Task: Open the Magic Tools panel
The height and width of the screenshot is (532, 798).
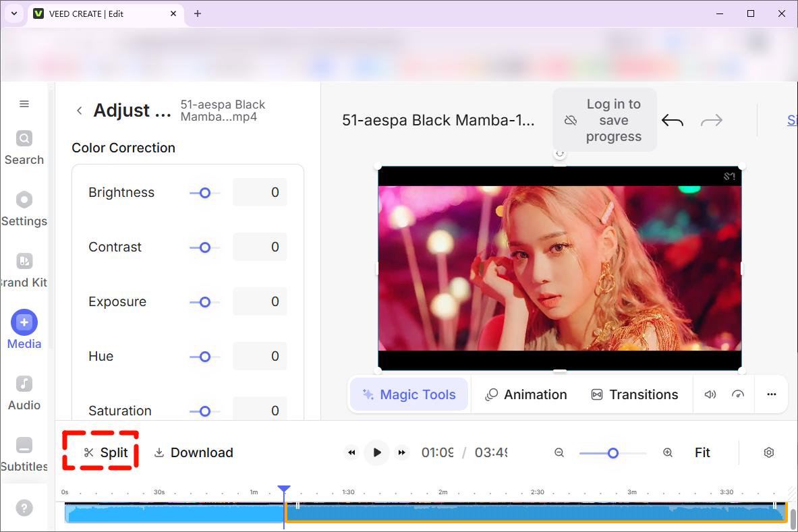Action: tap(409, 394)
